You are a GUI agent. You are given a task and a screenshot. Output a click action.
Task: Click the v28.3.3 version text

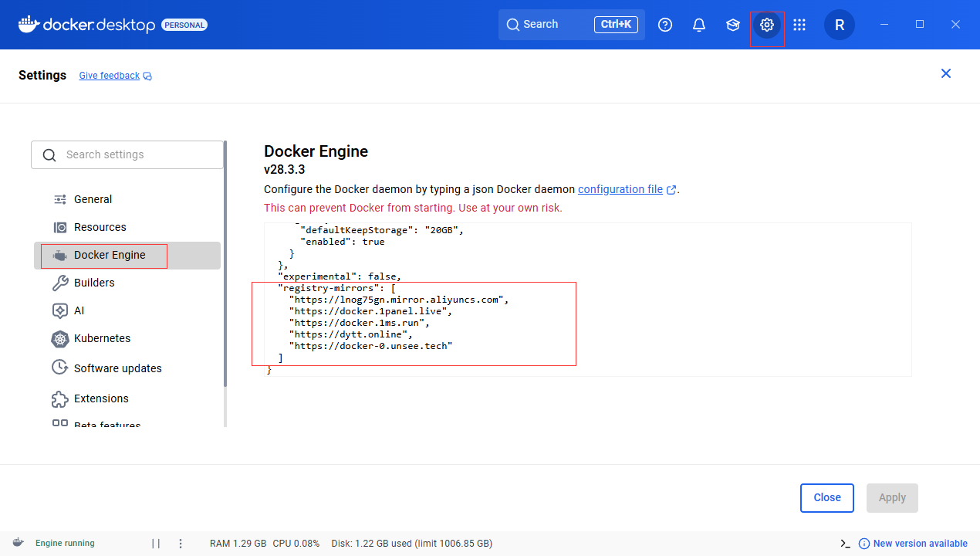click(285, 170)
